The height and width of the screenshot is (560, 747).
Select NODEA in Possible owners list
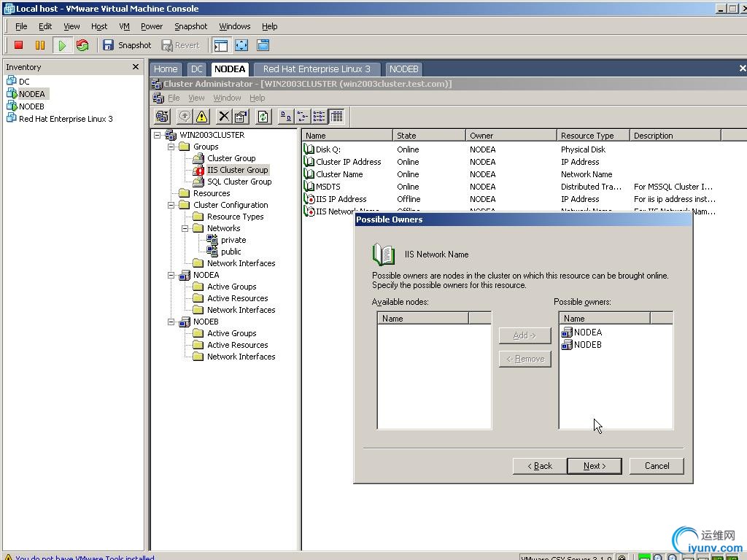point(587,332)
